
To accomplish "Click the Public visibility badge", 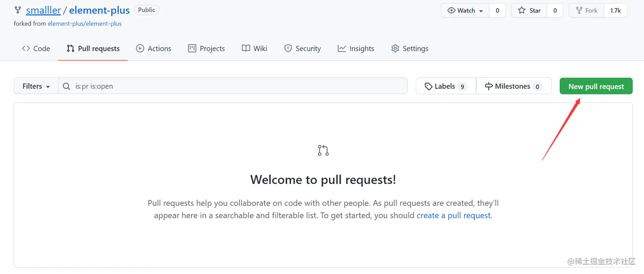I will point(147,10).
